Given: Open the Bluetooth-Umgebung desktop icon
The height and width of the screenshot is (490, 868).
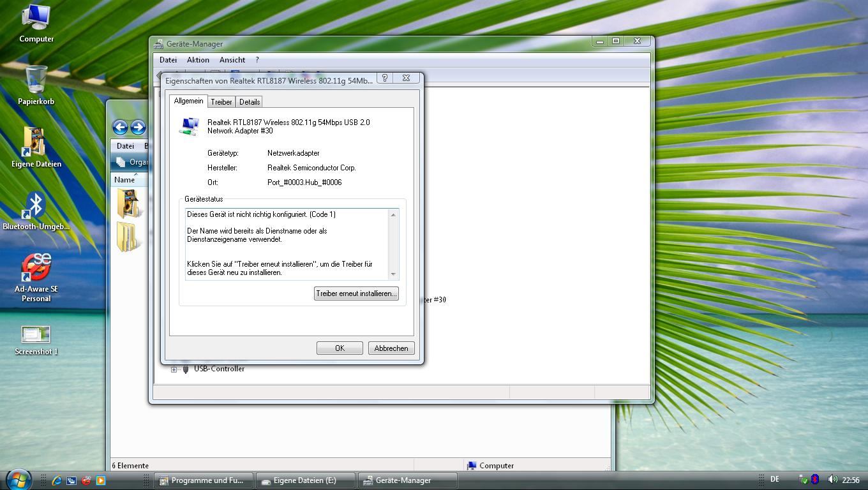Looking at the screenshot, I should (x=36, y=210).
